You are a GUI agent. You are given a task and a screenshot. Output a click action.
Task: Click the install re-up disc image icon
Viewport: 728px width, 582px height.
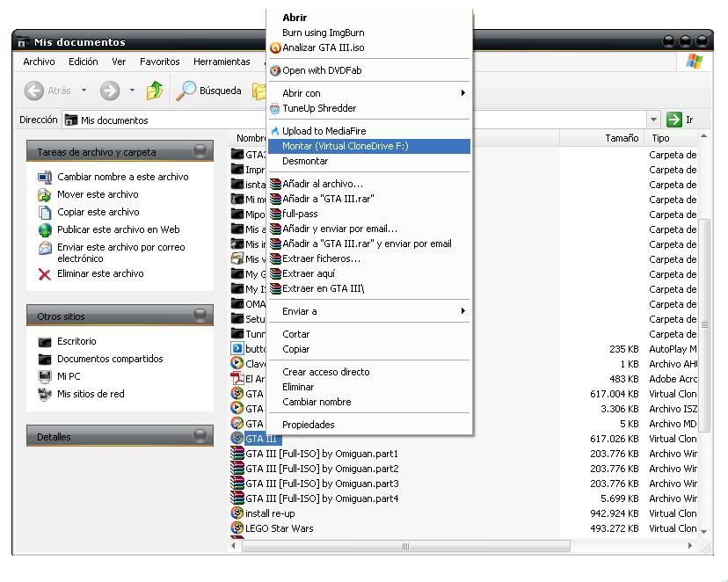(237, 513)
